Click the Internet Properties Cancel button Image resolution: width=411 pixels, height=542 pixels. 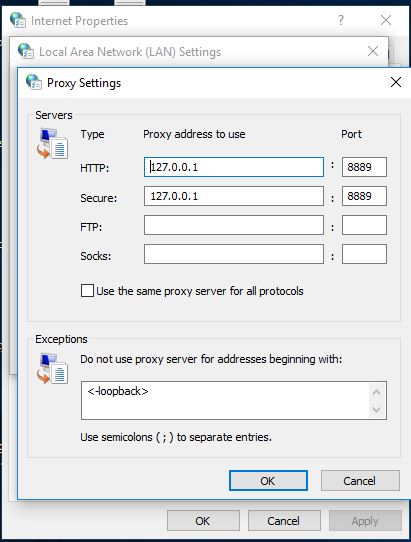click(284, 521)
